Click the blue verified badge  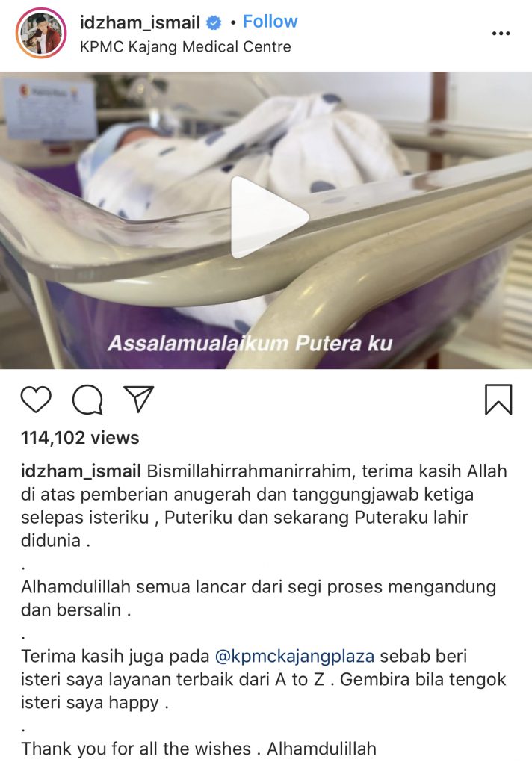pos(214,22)
